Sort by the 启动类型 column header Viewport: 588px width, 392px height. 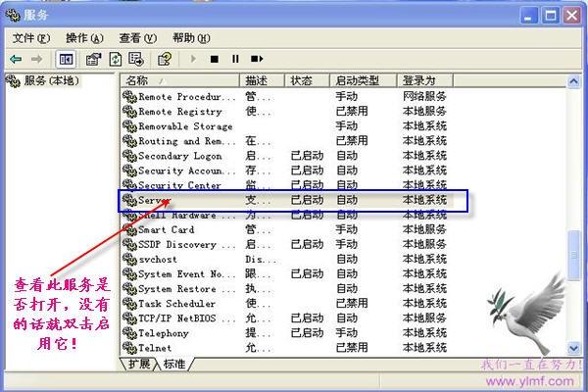[x=363, y=80]
